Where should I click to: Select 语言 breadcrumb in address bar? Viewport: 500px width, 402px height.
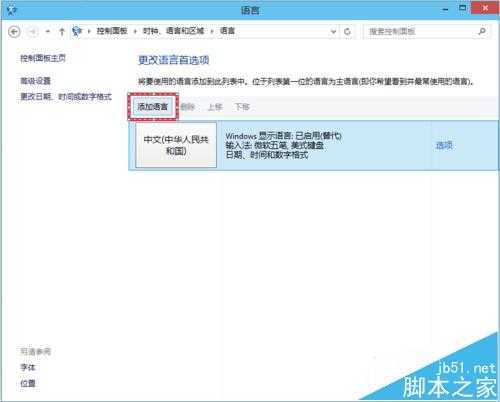pyautogui.click(x=227, y=31)
